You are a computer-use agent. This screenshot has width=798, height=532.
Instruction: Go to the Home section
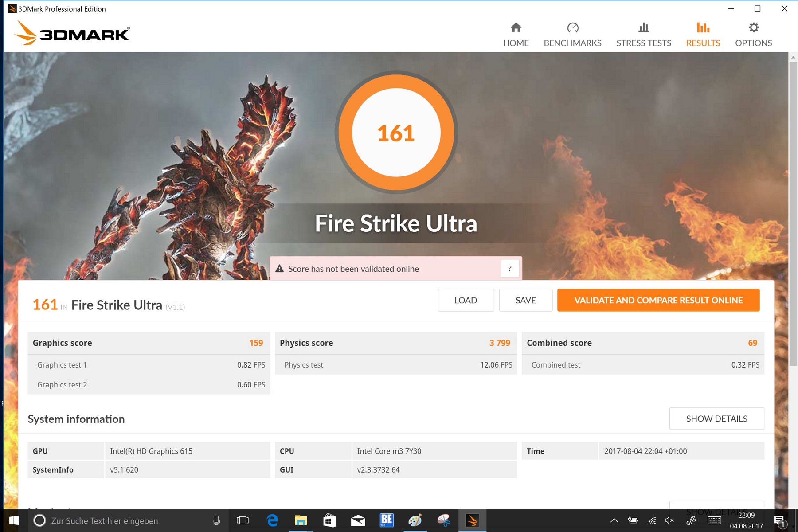[516, 35]
